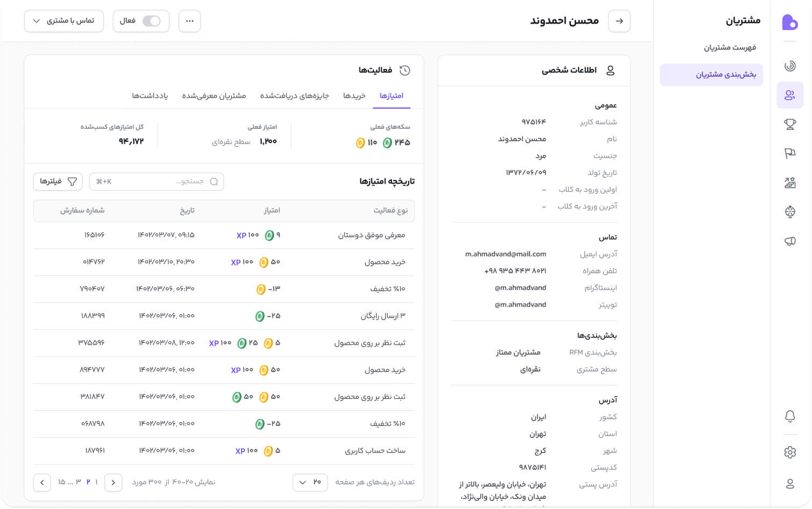Click the birth date ۱۳۷۲/۰۶/۰۹
Image resolution: width=812 pixels, height=509 pixels.
526,172
